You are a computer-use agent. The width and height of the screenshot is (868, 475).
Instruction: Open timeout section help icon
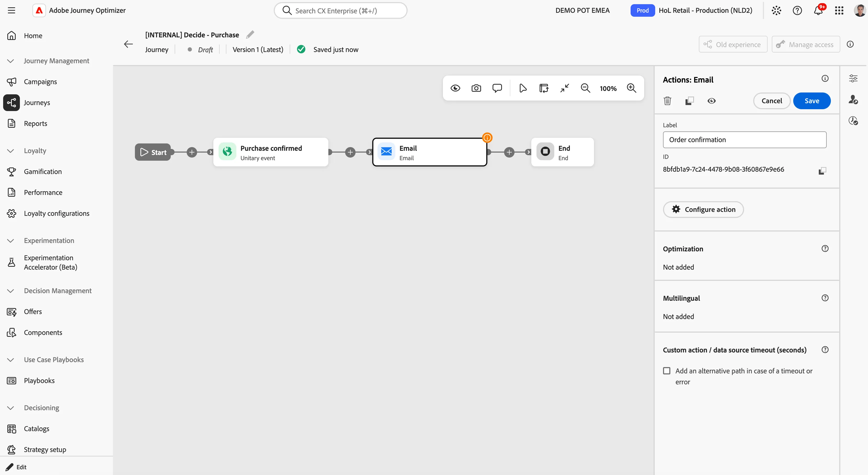click(825, 350)
